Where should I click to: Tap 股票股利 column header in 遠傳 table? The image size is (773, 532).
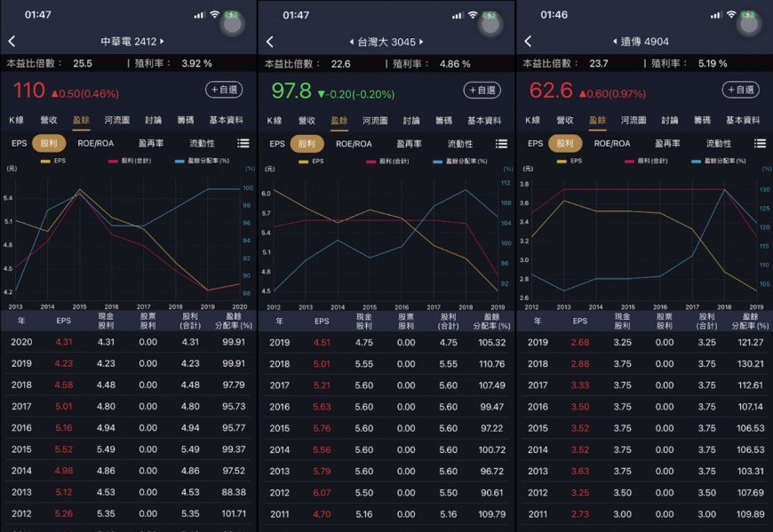[664, 321]
